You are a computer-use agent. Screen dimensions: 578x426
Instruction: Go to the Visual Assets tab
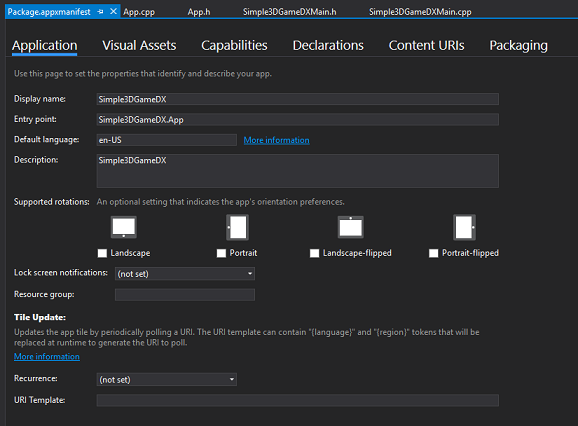coord(139,46)
